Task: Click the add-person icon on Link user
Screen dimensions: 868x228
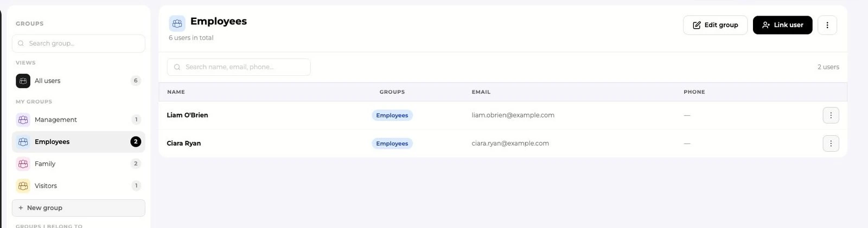Action: [765, 25]
